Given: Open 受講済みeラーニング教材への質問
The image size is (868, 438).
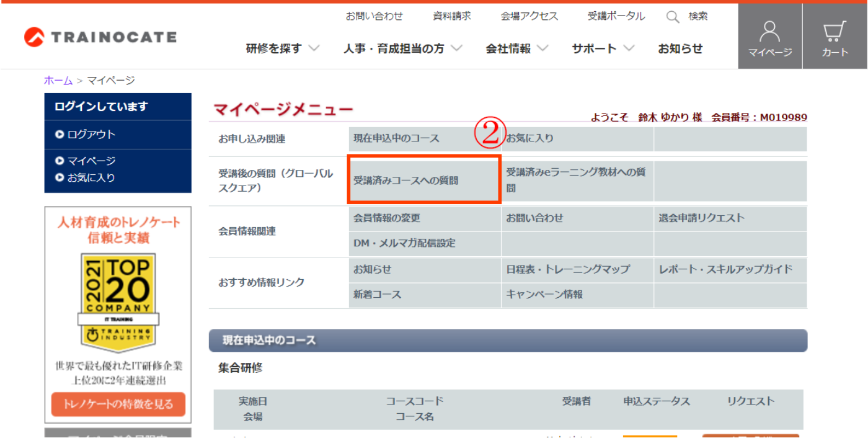Looking at the screenshot, I should 577,181.
